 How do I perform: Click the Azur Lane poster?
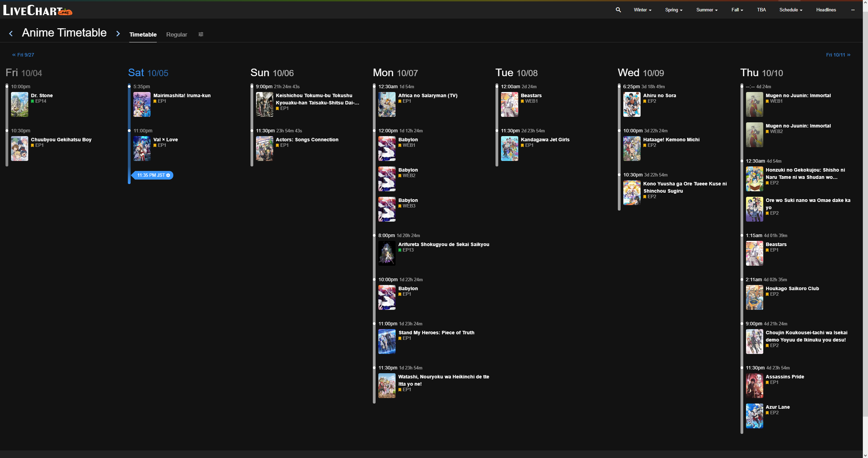pos(754,416)
